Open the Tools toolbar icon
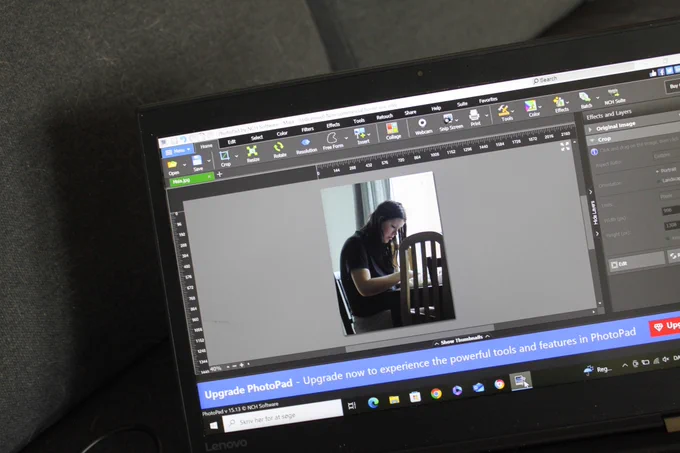 pyautogui.click(x=504, y=110)
